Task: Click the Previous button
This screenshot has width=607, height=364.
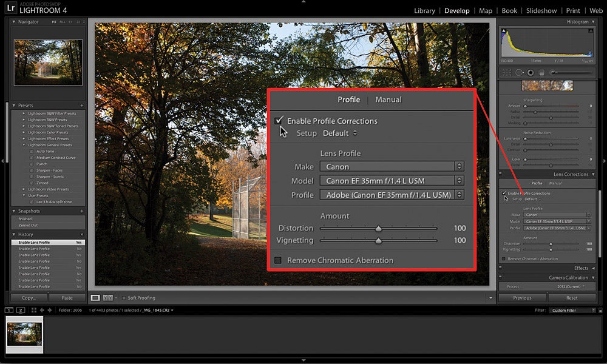Action: (x=522, y=298)
